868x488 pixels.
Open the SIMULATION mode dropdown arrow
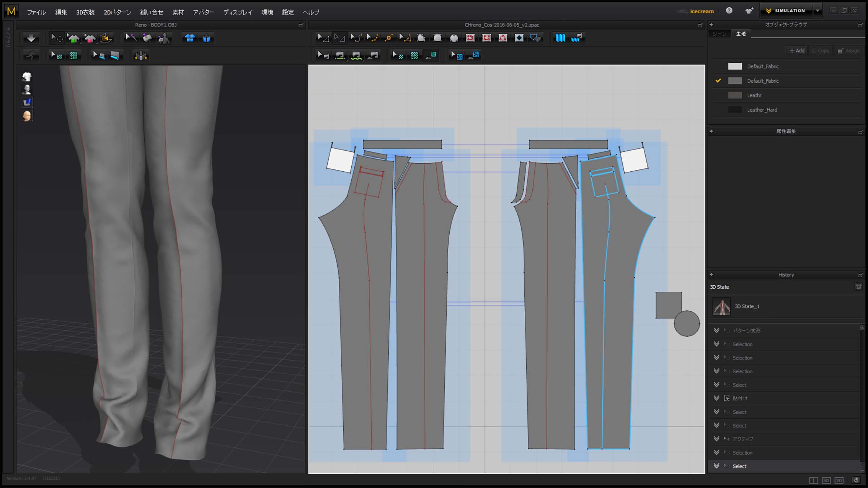(817, 11)
